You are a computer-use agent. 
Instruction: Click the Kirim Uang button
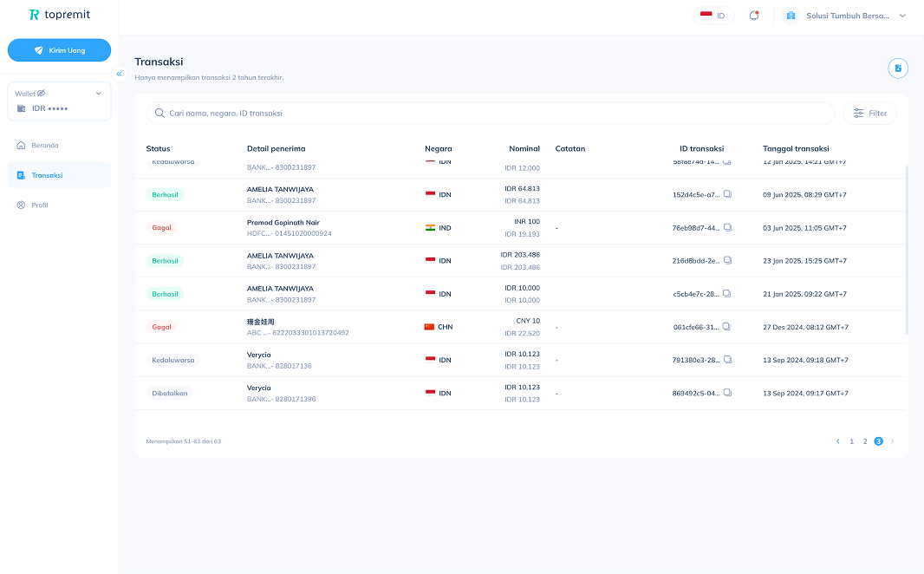(59, 50)
